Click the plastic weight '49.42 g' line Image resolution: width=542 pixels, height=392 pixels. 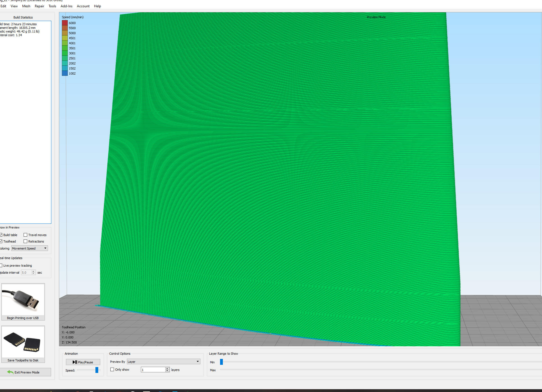pos(20,31)
